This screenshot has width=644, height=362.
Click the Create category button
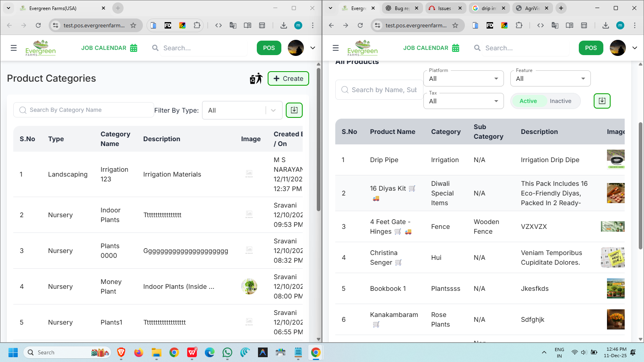[x=288, y=78]
